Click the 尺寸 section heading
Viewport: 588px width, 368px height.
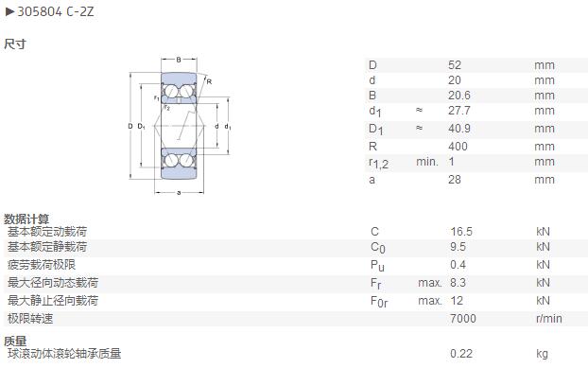coord(15,44)
